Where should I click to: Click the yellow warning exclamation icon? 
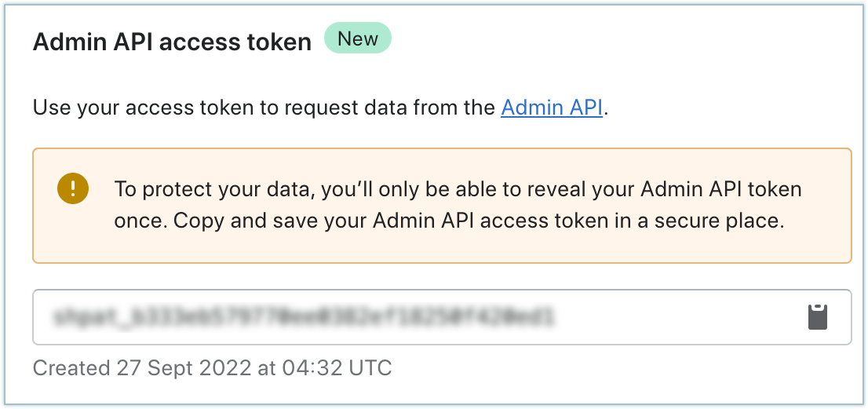pos(73,188)
